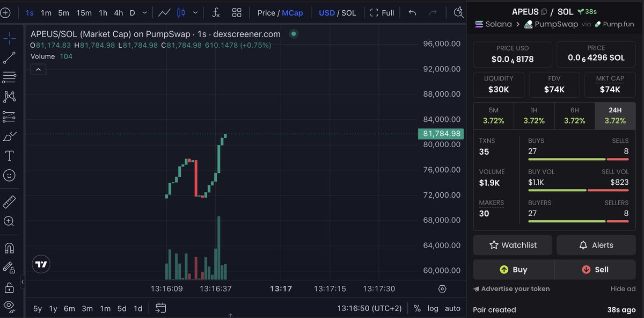Select the 6H stats tab
Viewport: 644px width, 318px height.
point(575,116)
